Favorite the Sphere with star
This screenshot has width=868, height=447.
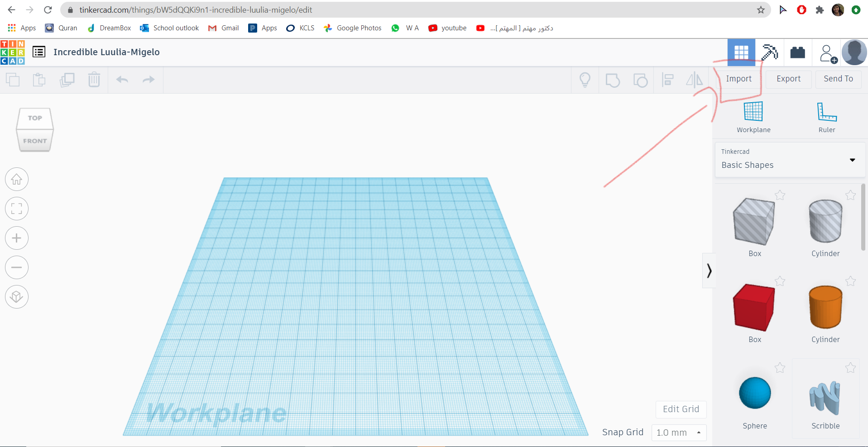click(x=780, y=367)
